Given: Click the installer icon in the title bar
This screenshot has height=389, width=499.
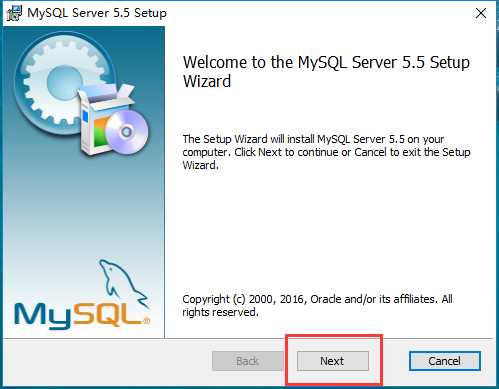Looking at the screenshot, I should (14, 13).
